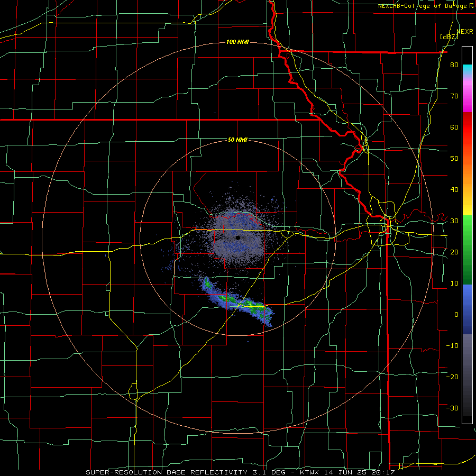The image size is (476, 476).
Task: Click the green-yellow storm echo band south of radar
Action: tap(237, 302)
